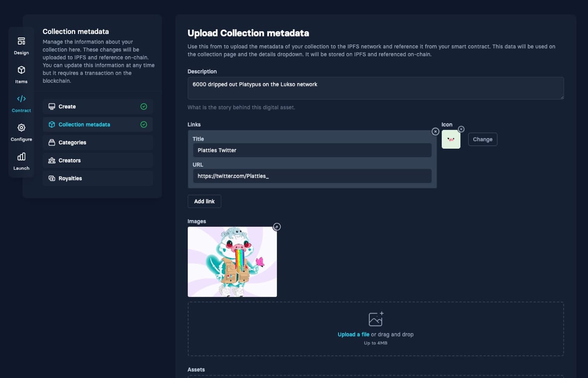Go to the Create step
The image size is (588, 378).
point(97,107)
